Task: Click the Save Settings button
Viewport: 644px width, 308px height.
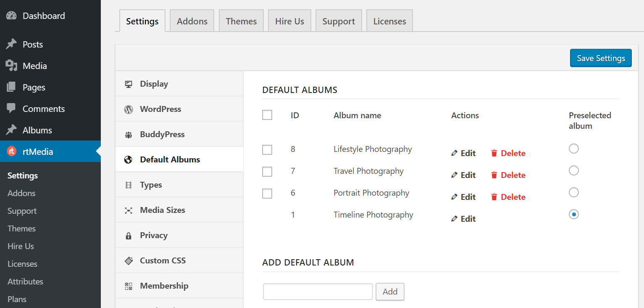Action: pos(600,58)
